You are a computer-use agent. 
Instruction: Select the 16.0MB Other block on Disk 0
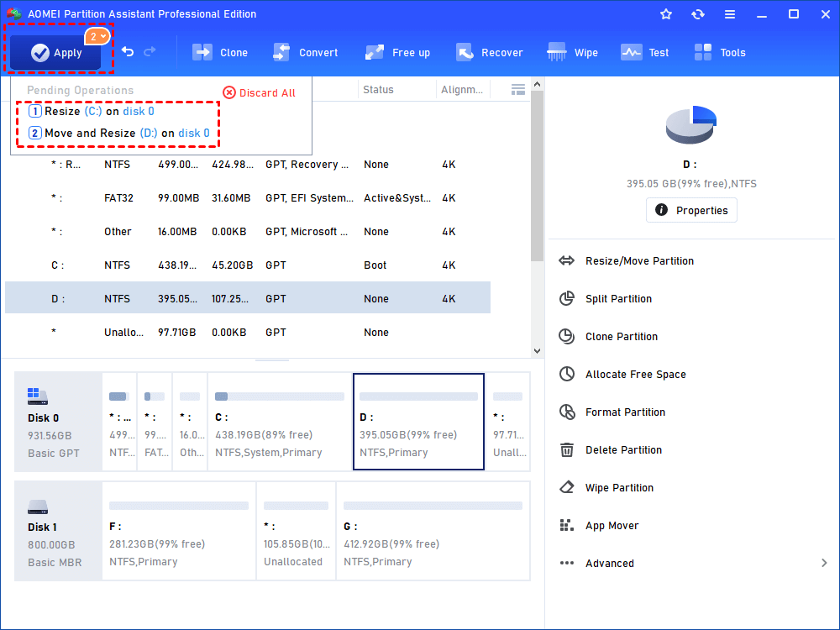pyautogui.click(x=190, y=423)
